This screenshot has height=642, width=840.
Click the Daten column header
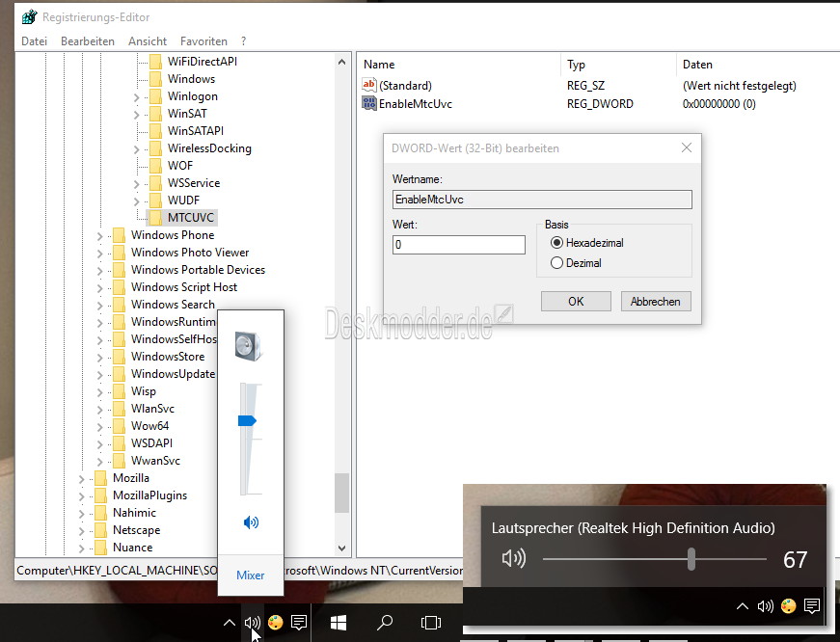pyautogui.click(x=697, y=65)
